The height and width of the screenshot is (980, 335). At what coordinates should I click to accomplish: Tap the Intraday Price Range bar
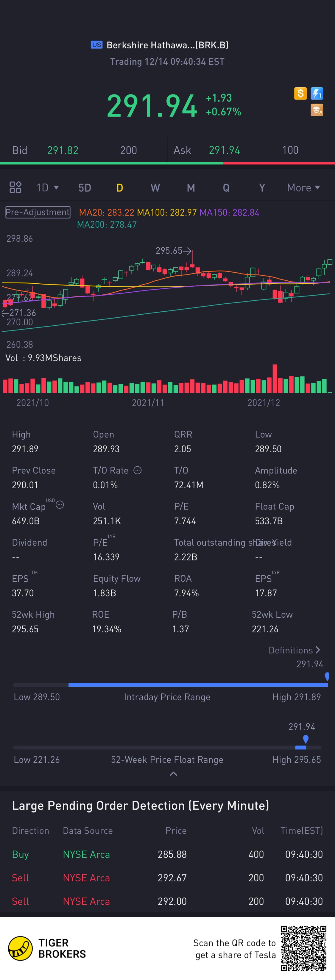[170, 685]
